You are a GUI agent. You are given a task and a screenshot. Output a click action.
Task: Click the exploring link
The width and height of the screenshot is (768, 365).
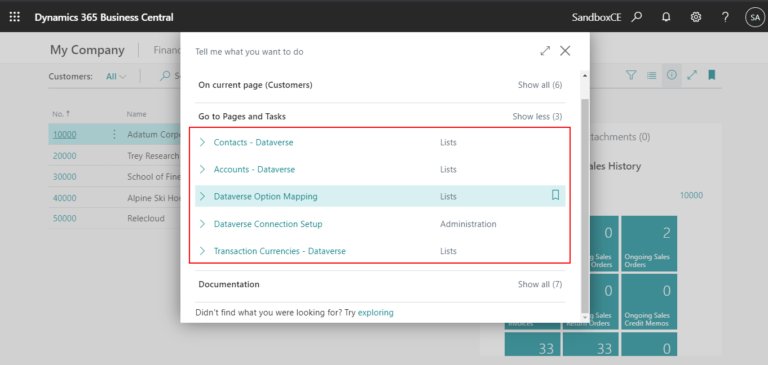[x=376, y=312]
